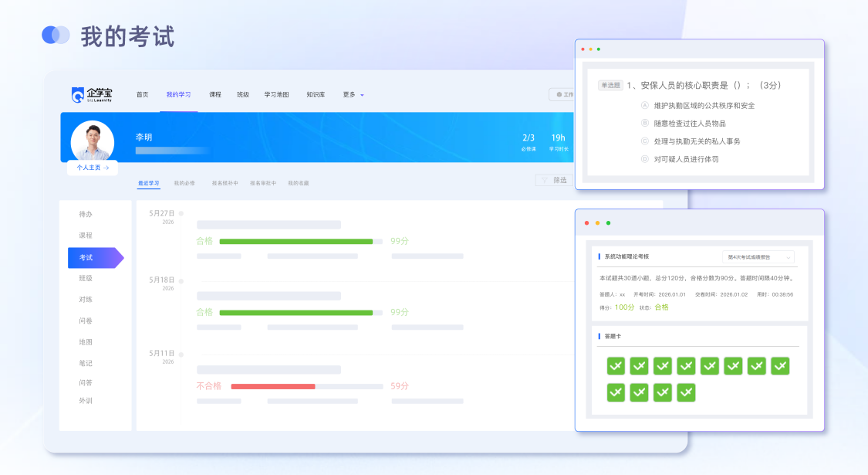Expand the 更多 navigation dropdown
Image resolution: width=868 pixels, height=475 pixels.
pyautogui.click(x=353, y=95)
